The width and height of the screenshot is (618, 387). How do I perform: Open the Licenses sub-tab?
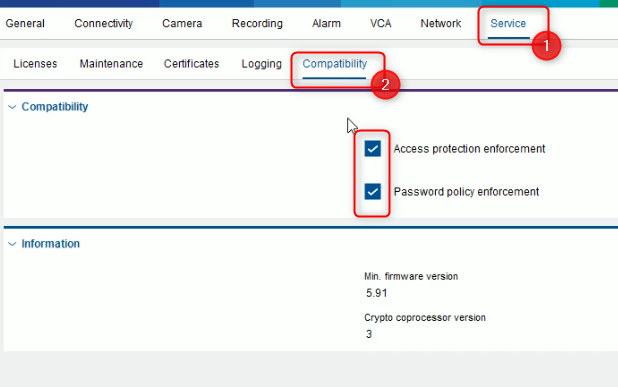[35, 64]
